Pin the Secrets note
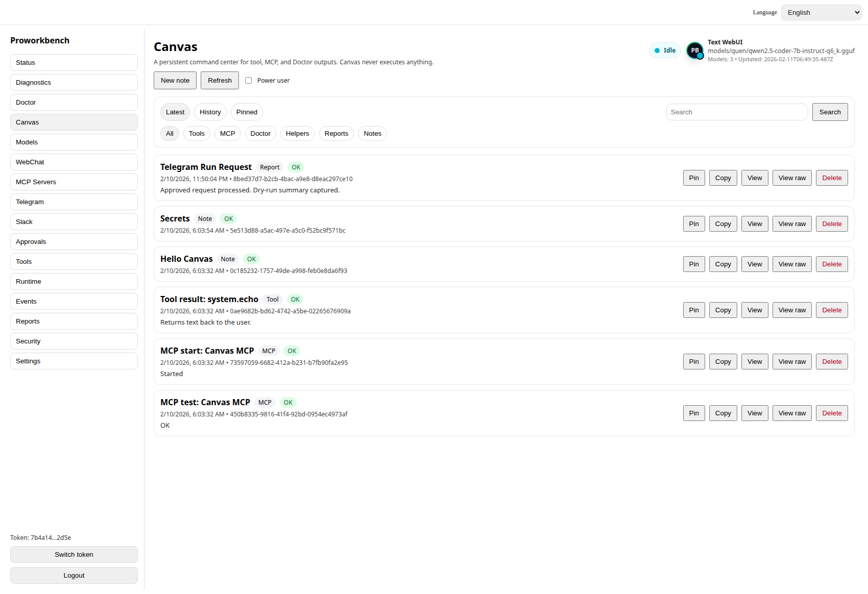This screenshot has width=868, height=594. coord(693,224)
